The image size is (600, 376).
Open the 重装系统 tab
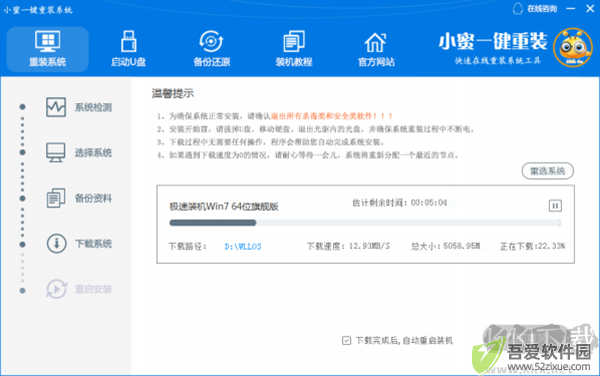(47, 49)
